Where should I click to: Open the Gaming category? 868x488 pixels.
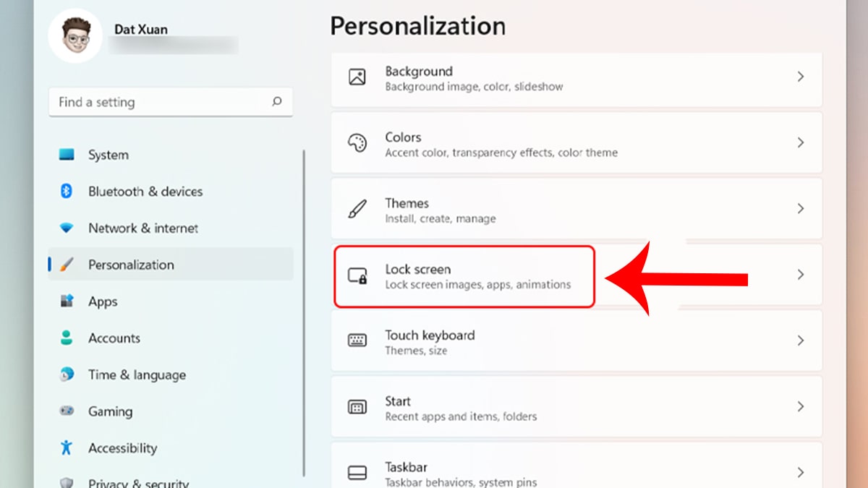pyautogui.click(x=110, y=411)
